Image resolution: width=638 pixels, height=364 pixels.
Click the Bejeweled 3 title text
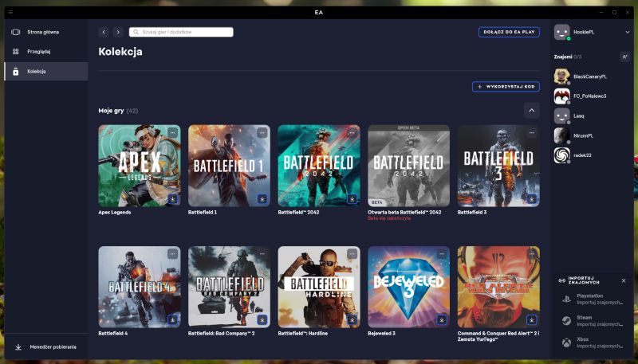381,333
